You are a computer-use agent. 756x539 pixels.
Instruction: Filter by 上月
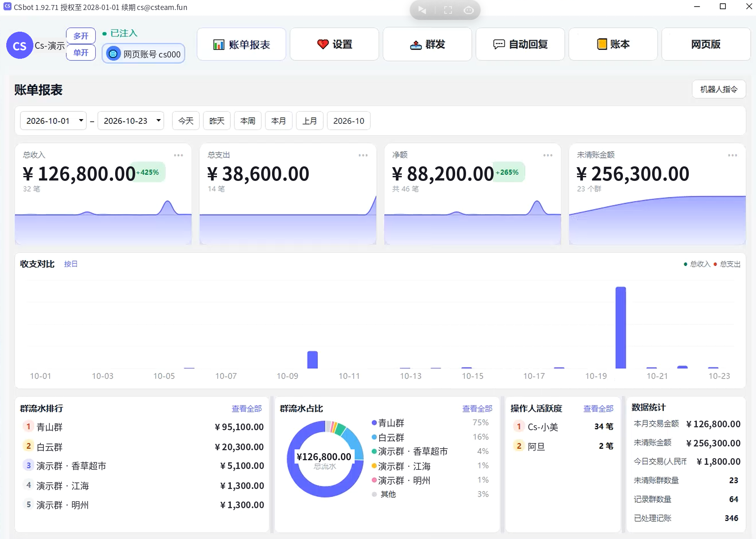coord(310,121)
